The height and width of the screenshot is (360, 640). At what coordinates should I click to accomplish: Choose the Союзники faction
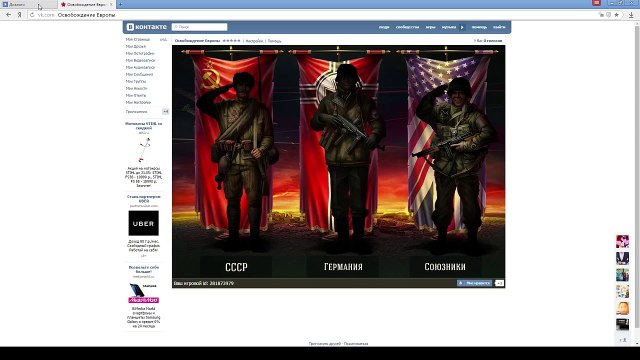(445, 267)
